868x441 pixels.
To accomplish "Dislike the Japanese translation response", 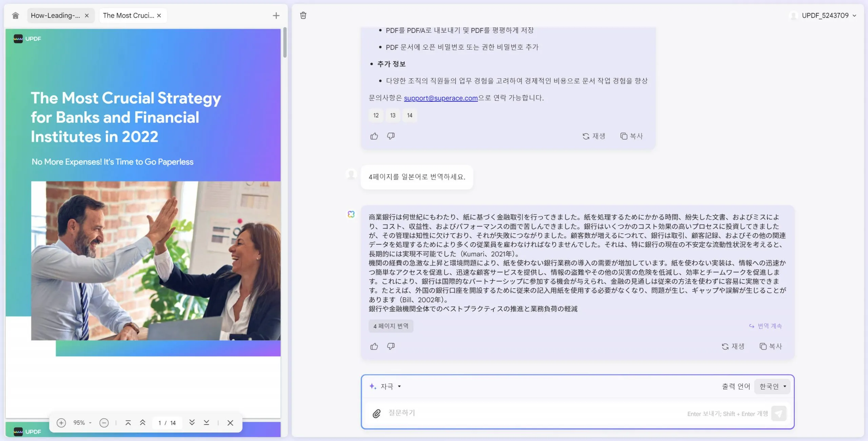I will (x=391, y=346).
